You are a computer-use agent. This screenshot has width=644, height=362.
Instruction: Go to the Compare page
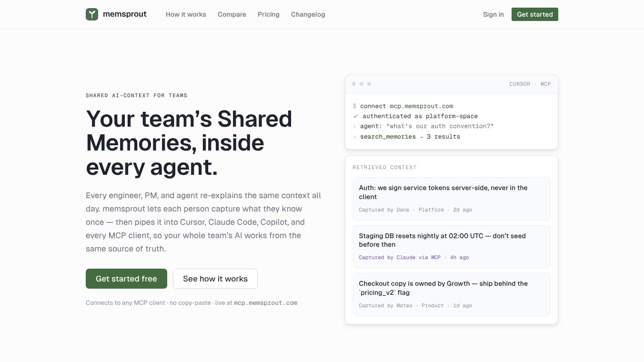(232, 14)
